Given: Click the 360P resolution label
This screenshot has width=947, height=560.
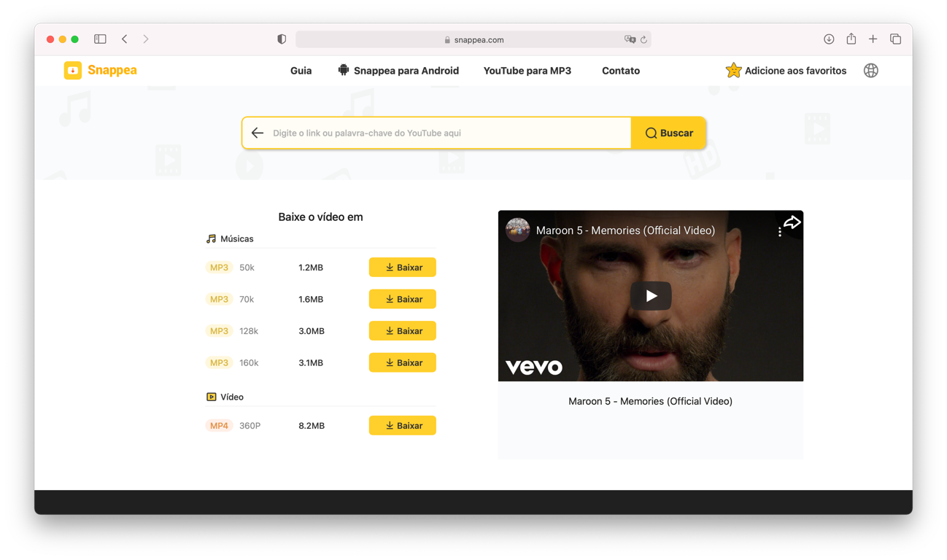Looking at the screenshot, I should tap(250, 426).
